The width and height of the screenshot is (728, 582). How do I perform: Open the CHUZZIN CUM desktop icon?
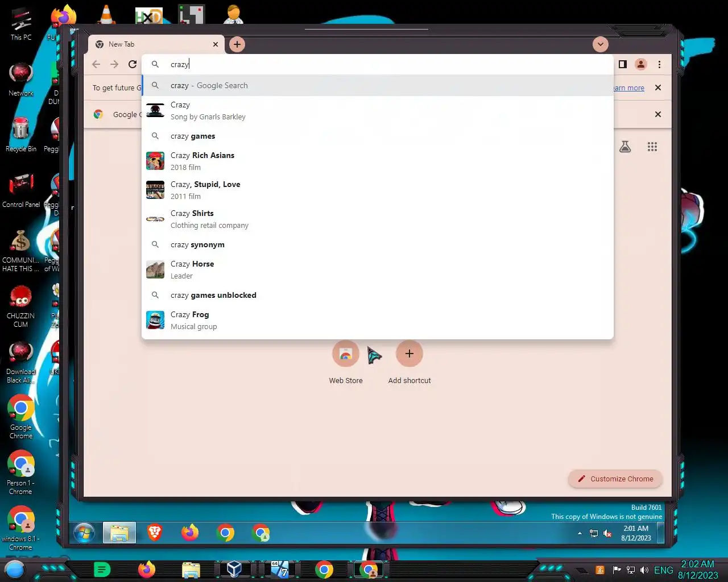coord(21,306)
